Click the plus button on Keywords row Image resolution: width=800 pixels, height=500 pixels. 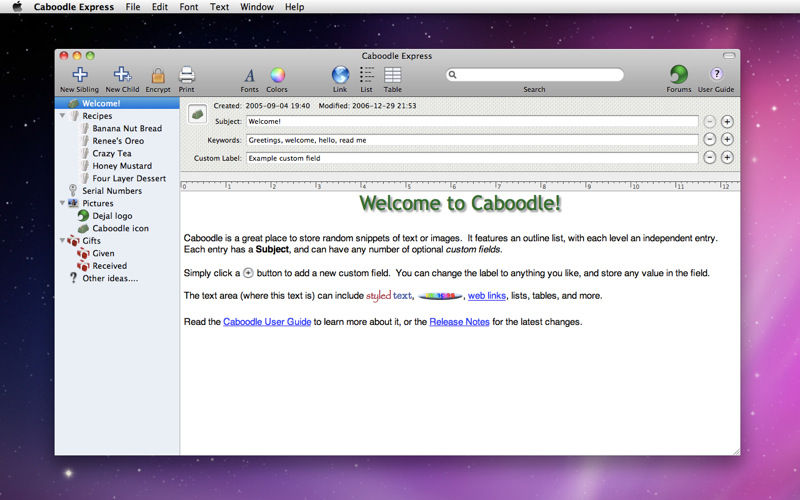coord(727,139)
